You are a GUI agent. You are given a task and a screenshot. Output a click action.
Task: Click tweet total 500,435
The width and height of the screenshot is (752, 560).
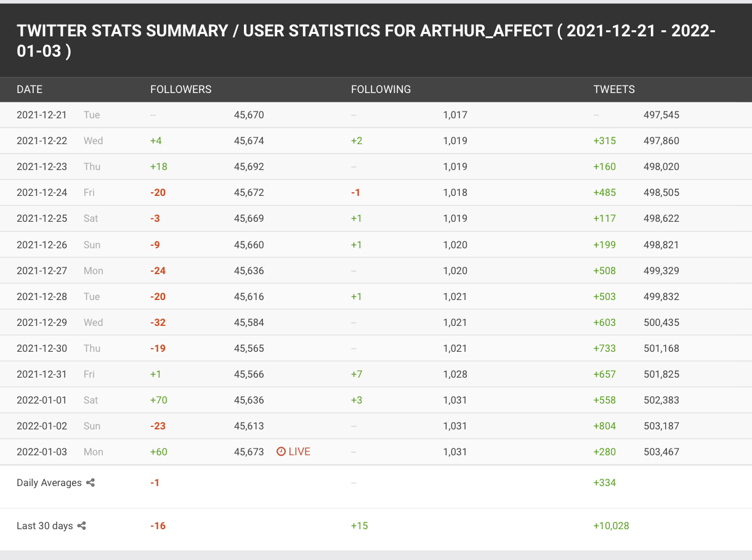pyautogui.click(x=661, y=322)
